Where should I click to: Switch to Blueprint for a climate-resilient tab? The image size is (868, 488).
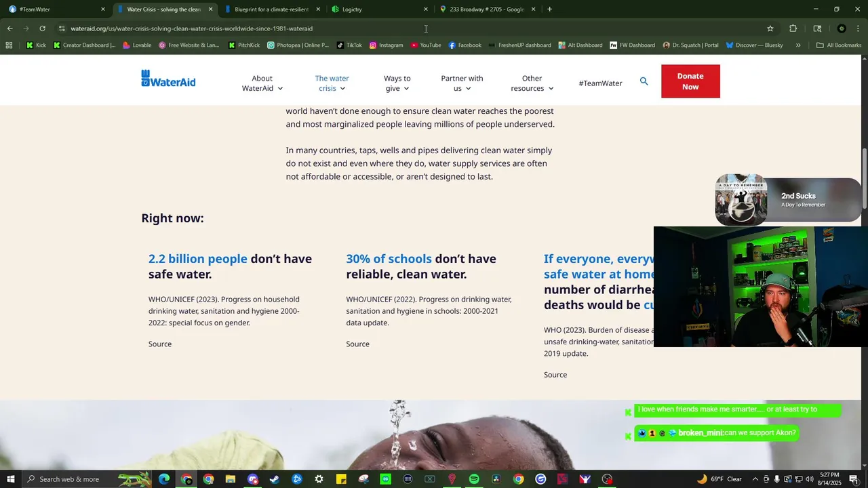pyautogui.click(x=273, y=9)
